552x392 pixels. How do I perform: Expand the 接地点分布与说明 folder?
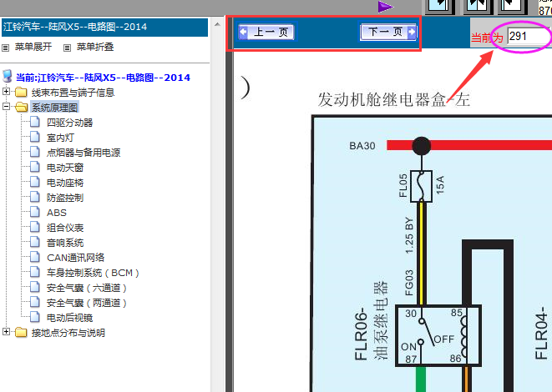pos(6,331)
